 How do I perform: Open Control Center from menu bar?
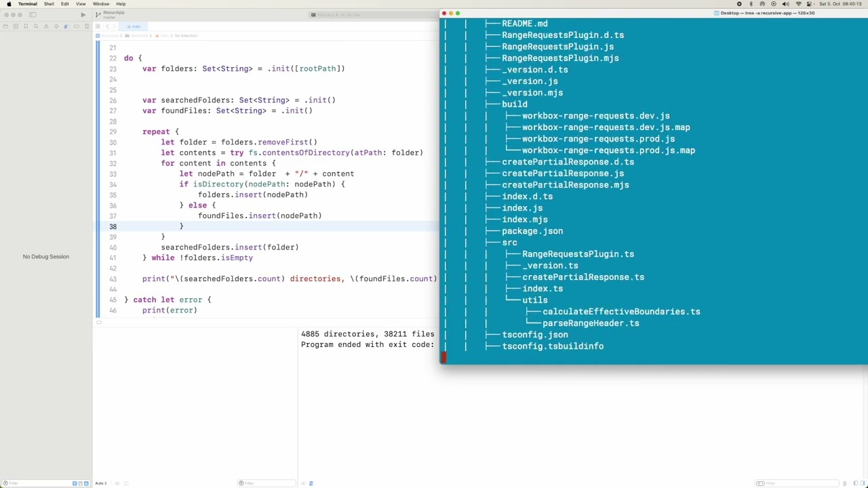click(x=809, y=4)
